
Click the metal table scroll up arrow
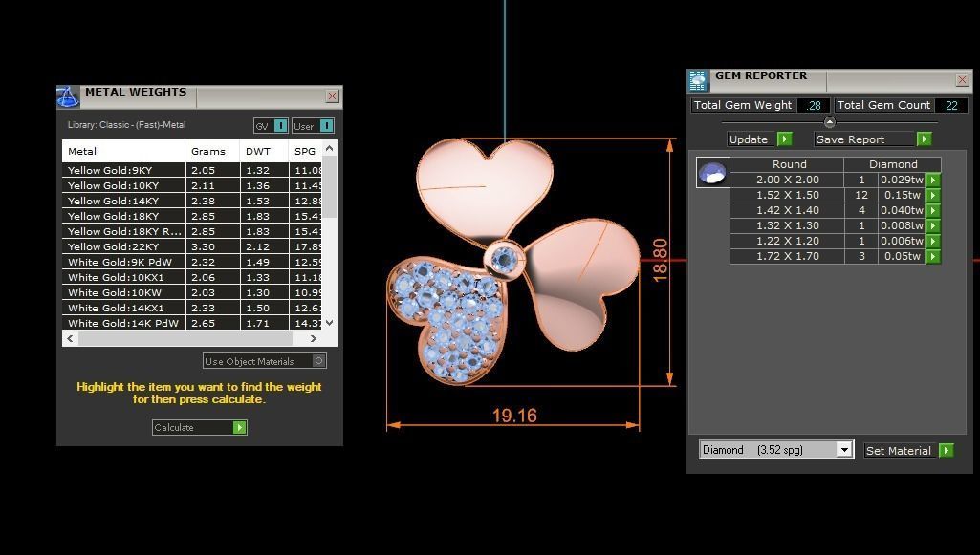[329, 149]
